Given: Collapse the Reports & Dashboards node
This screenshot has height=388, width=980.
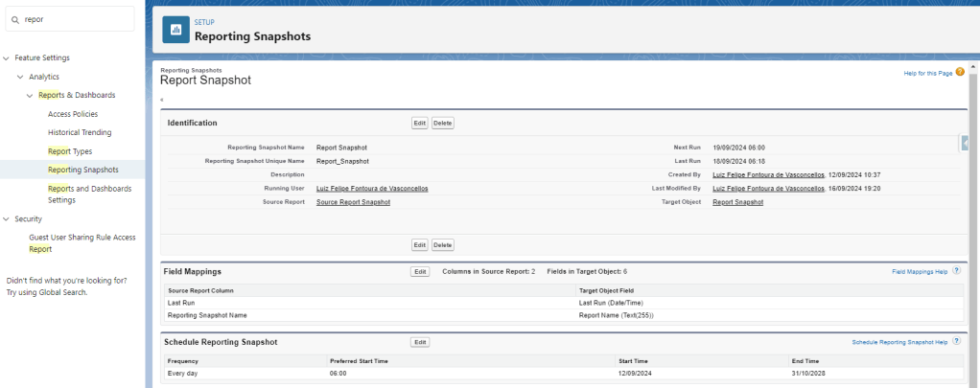Looking at the screenshot, I should 30,96.
